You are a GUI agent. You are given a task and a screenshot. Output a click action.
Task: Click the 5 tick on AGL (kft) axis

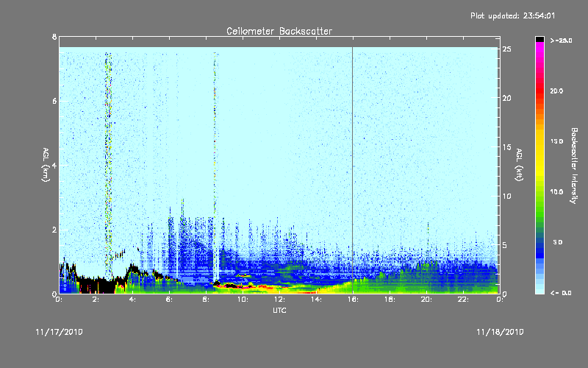coord(505,245)
